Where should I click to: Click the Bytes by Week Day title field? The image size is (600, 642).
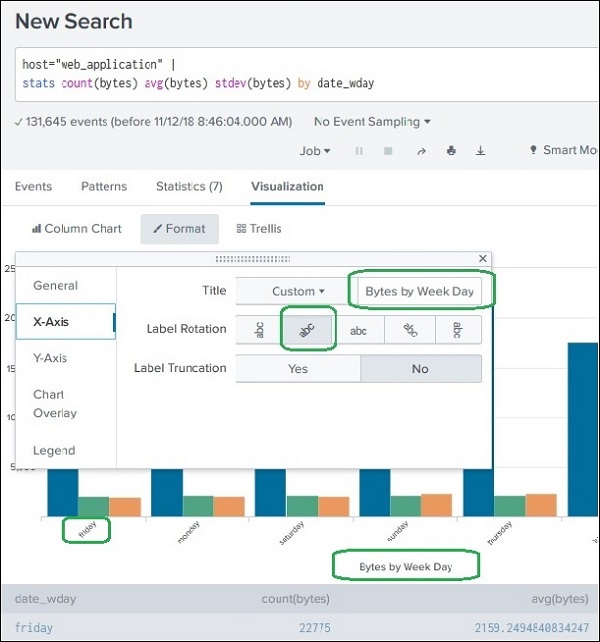421,292
